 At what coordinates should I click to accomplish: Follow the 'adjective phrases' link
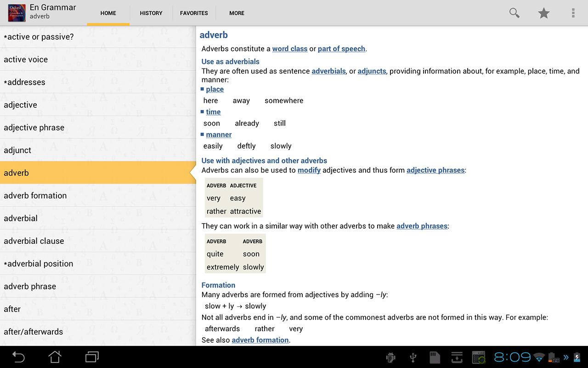pos(435,170)
